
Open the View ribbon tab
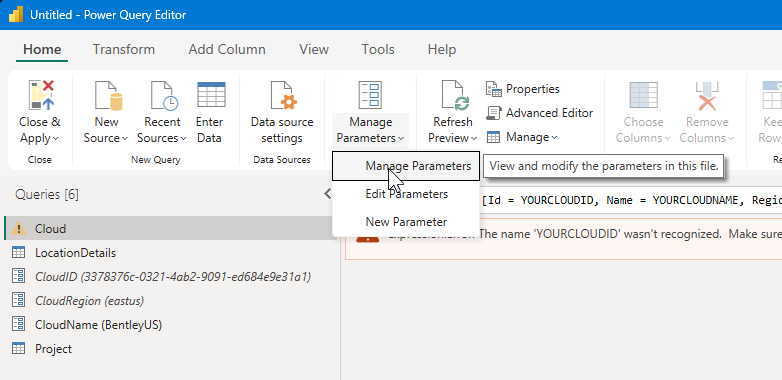314,49
